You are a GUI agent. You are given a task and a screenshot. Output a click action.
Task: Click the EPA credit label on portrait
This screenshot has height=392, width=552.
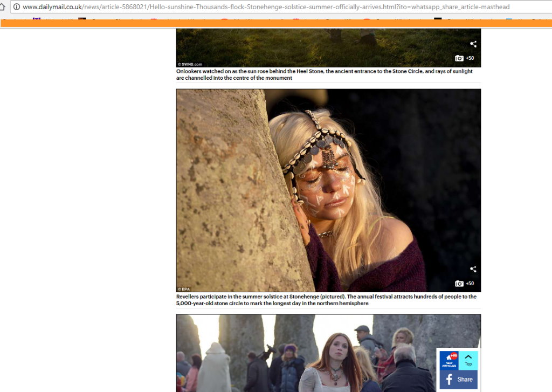tap(183, 289)
